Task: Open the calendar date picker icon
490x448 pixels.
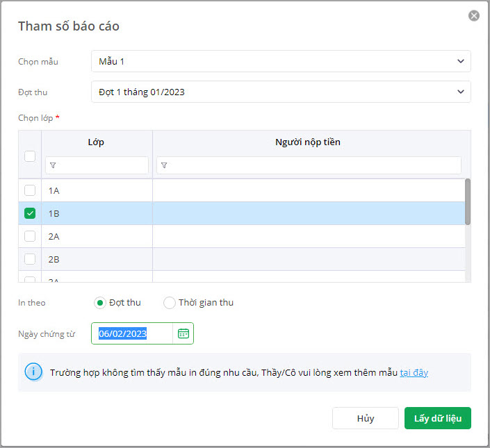Action: [183, 333]
